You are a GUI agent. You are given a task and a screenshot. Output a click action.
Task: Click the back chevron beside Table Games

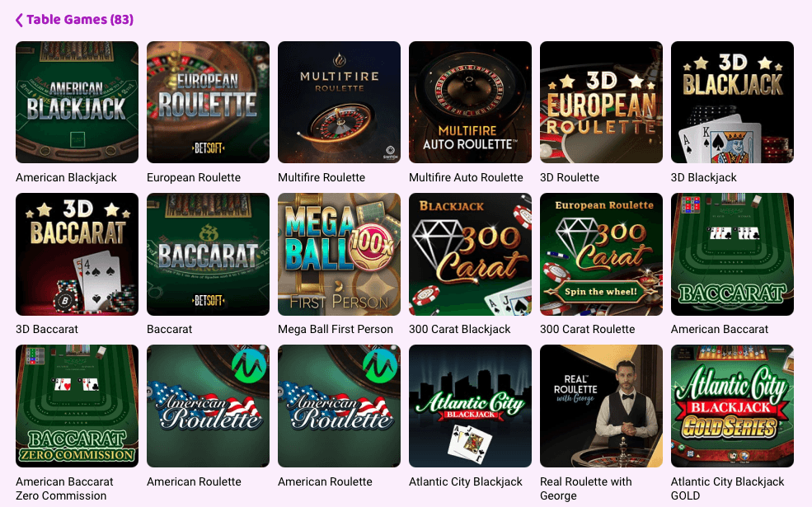tap(19, 20)
